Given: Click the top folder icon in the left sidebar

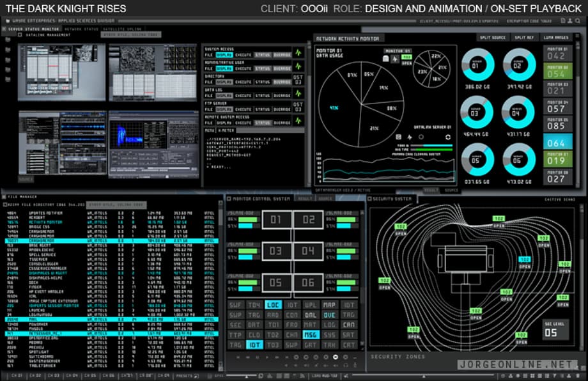Looking at the screenshot, I should tap(7, 38).
